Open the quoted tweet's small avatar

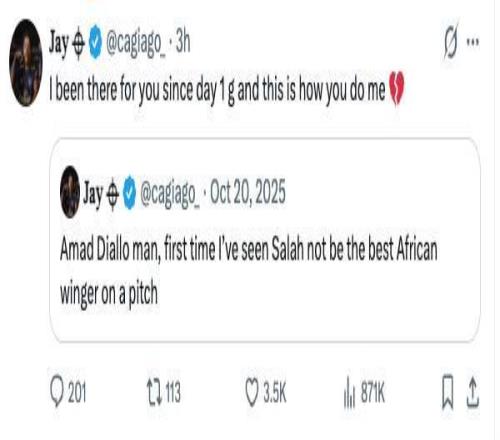point(70,192)
